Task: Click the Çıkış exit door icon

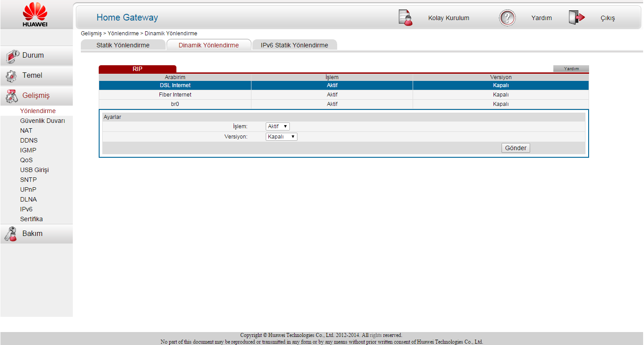Action: tap(577, 17)
